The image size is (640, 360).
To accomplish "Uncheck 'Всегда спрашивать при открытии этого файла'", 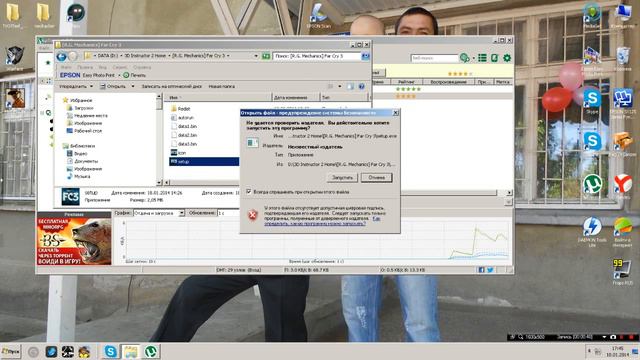I will [x=249, y=191].
